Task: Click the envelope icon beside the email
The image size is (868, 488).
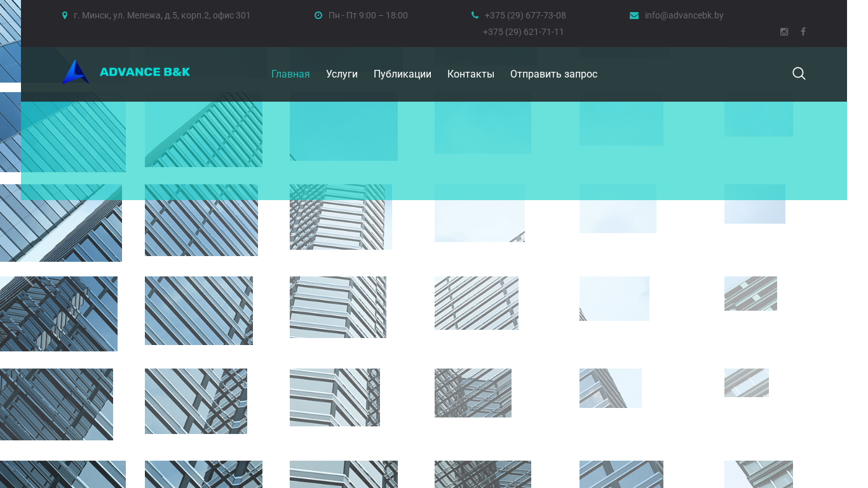Action: coord(634,15)
